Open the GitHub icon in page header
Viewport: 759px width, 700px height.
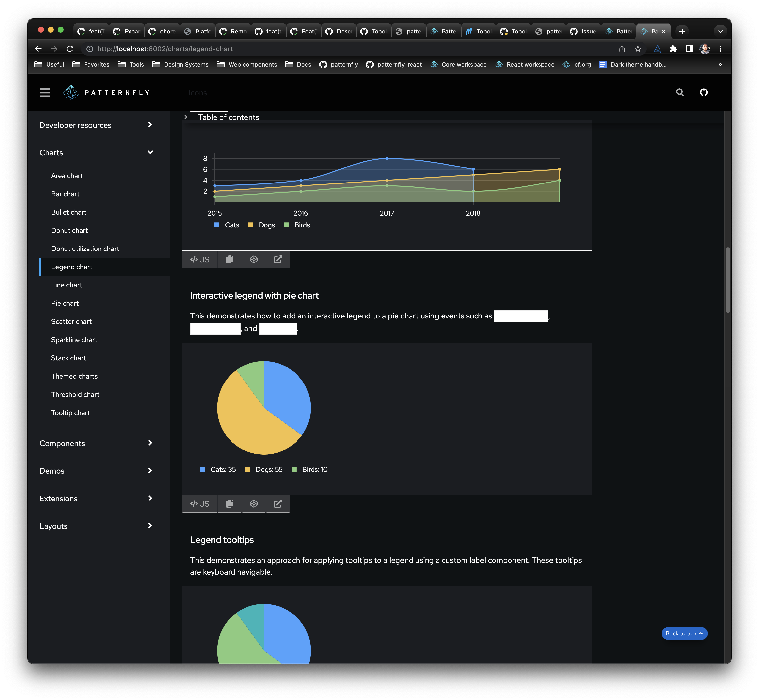pos(703,92)
